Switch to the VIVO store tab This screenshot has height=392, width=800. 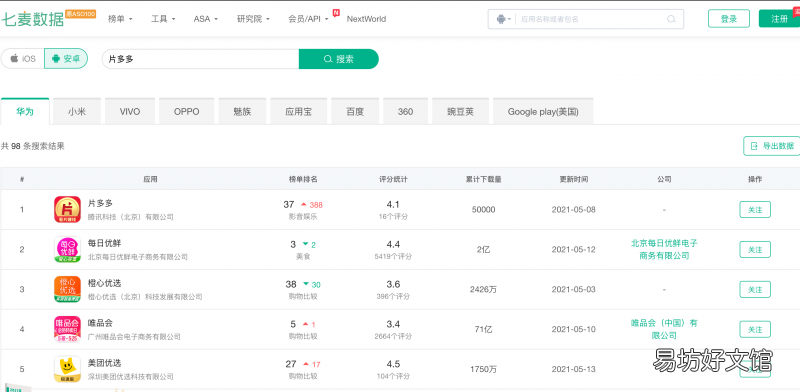tap(130, 111)
